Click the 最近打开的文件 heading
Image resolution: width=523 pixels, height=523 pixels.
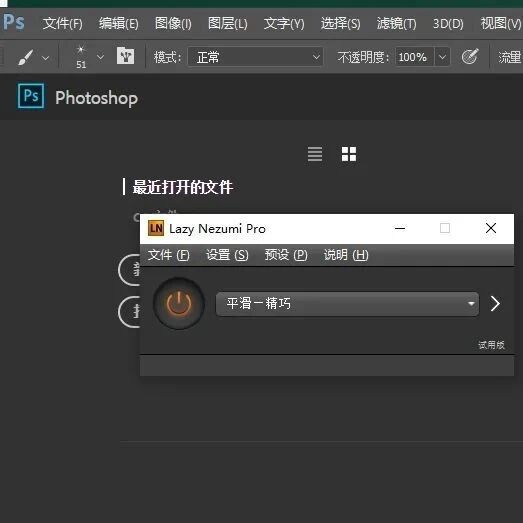182,187
